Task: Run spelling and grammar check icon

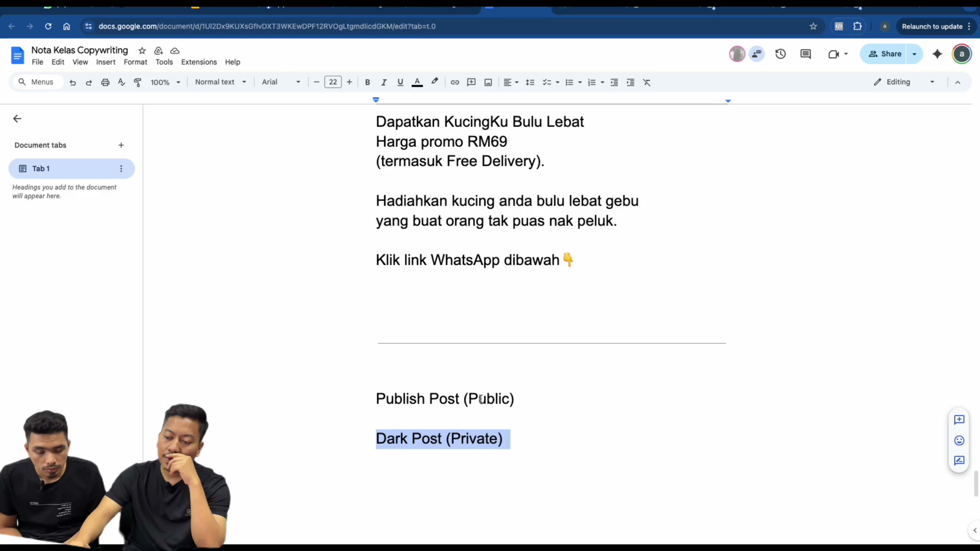Action: coord(121,82)
